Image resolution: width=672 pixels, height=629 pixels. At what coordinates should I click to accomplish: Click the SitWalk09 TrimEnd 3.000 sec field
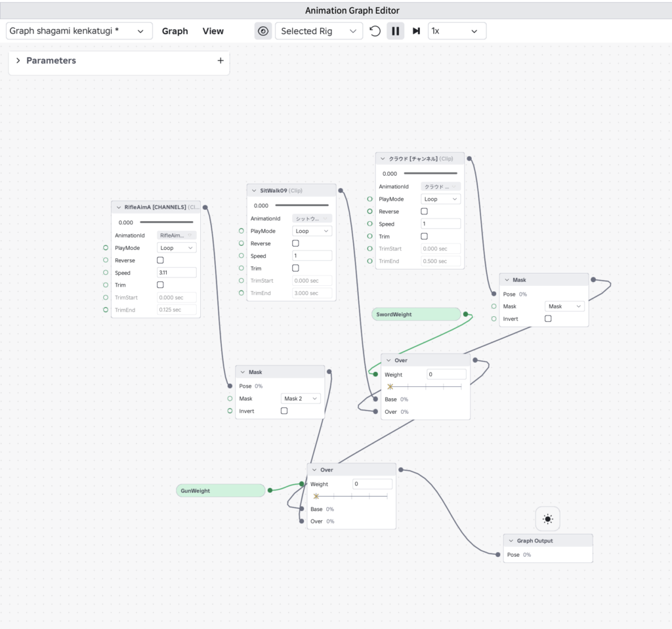[312, 293]
